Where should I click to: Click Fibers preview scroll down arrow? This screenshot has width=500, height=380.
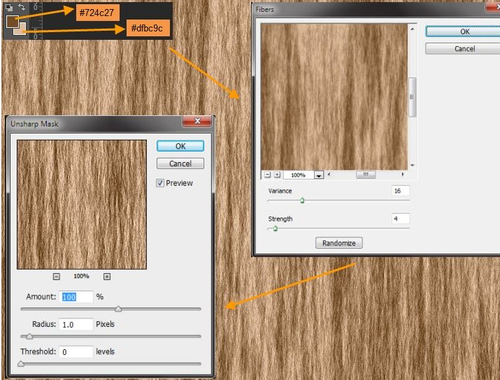412,165
